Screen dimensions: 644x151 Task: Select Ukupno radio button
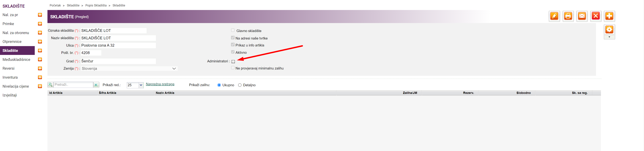[x=219, y=85]
